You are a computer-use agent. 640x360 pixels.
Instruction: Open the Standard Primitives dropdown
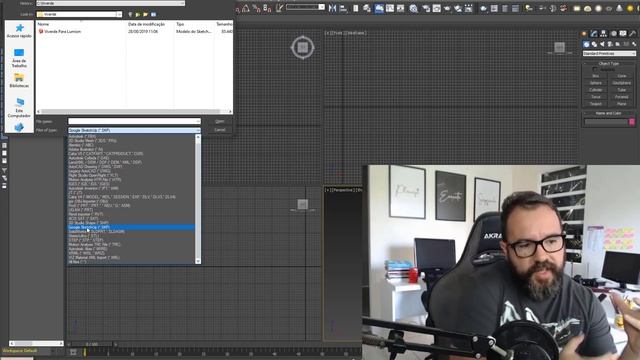pos(609,53)
